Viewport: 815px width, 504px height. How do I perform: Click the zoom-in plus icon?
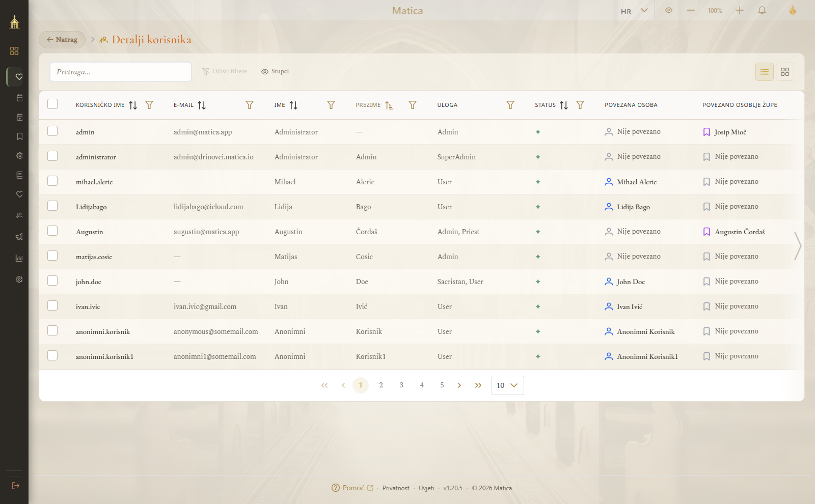pyautogui.click(x=740, y=11)
